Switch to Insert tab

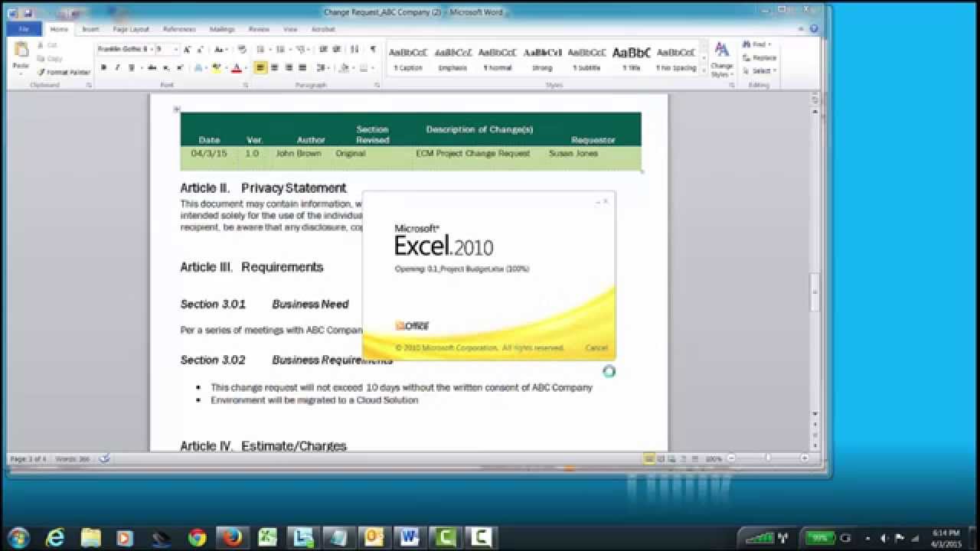(90, 29)
